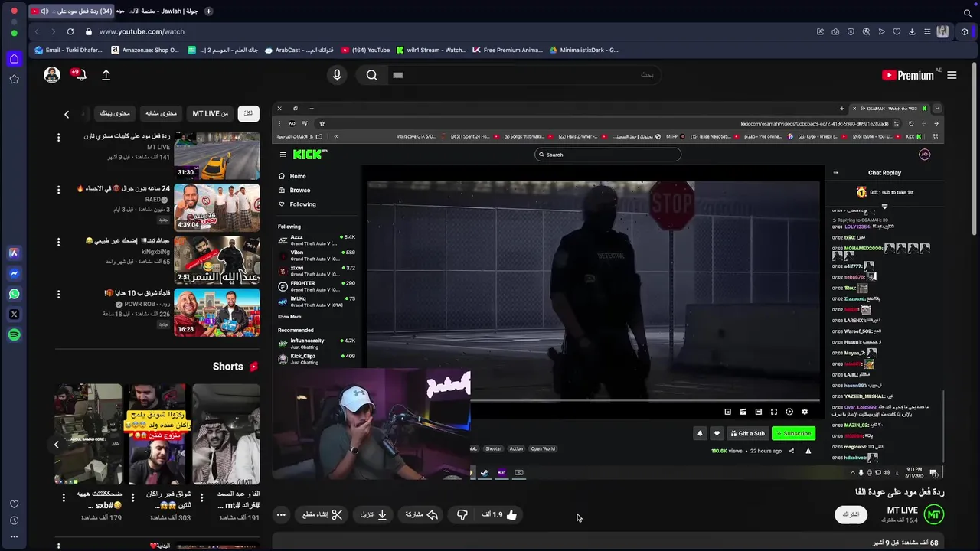The width and height of the screenshot is (980, 551).
Task: Open the MT LIVE channel avatar
Action: 933,514
